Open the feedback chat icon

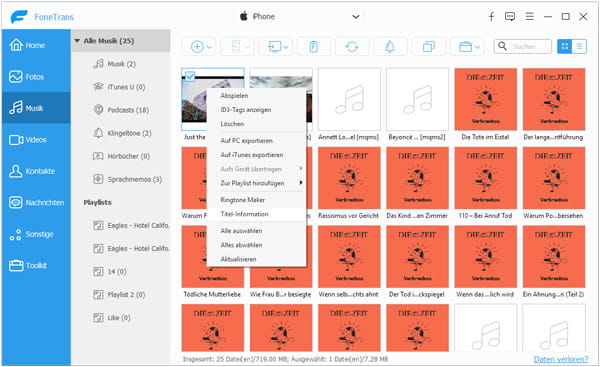510,16
